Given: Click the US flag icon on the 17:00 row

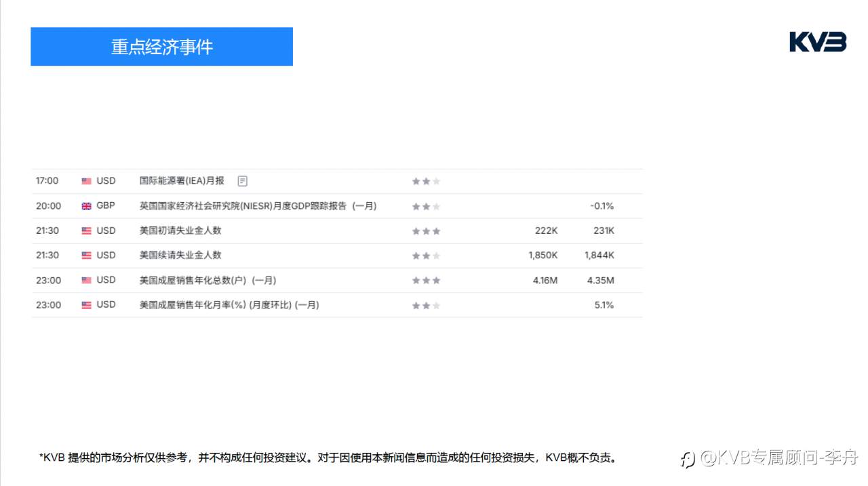Looking at the screenshot, I should click(85, 180).
